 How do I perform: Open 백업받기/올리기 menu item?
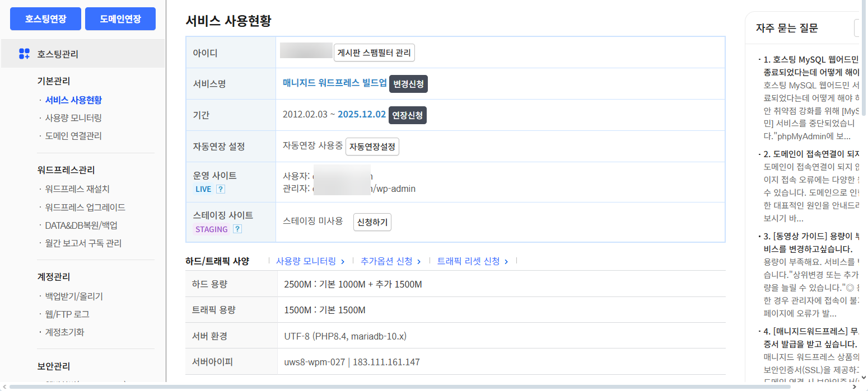(74, 296)
